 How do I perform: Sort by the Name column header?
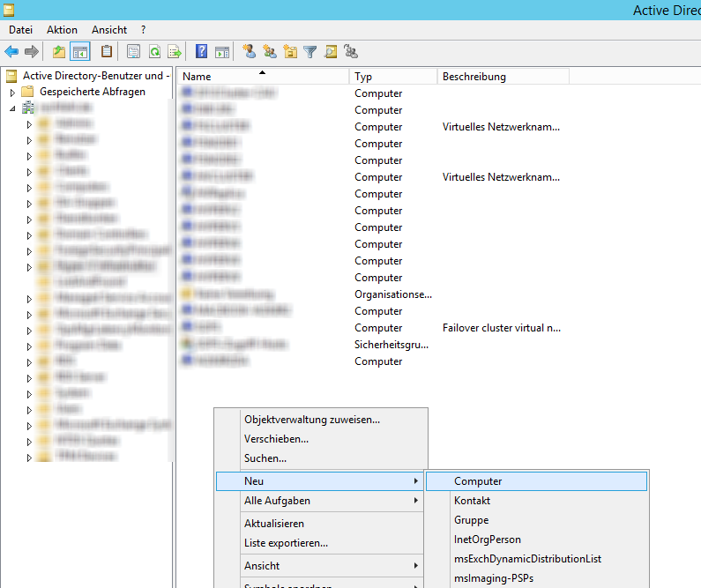[263, 77]
